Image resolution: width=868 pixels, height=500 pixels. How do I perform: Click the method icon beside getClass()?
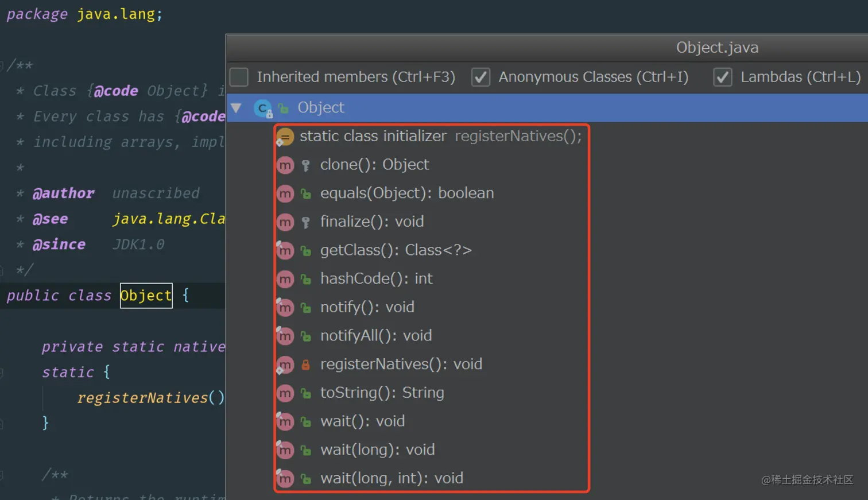285,250
